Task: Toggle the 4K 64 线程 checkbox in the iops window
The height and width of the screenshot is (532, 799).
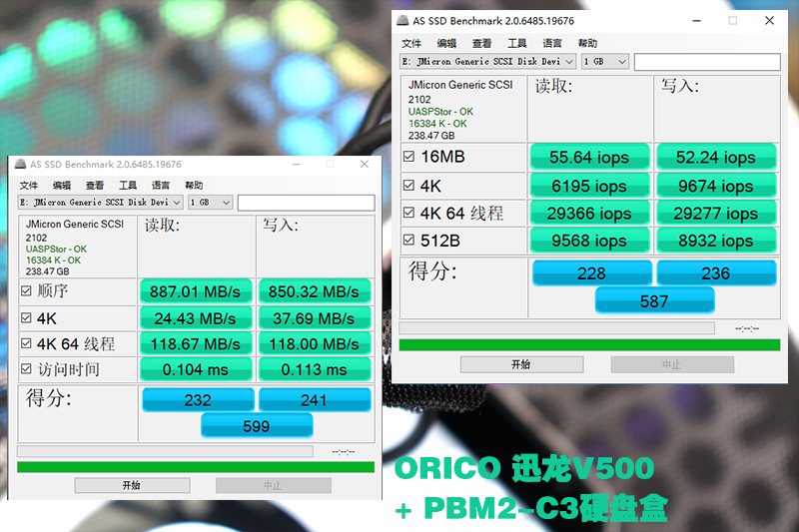Action: [408, 213]
